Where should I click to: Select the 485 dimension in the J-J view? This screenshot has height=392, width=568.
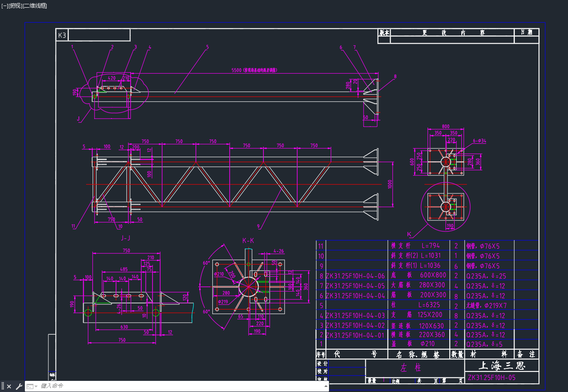click(124, 270)
